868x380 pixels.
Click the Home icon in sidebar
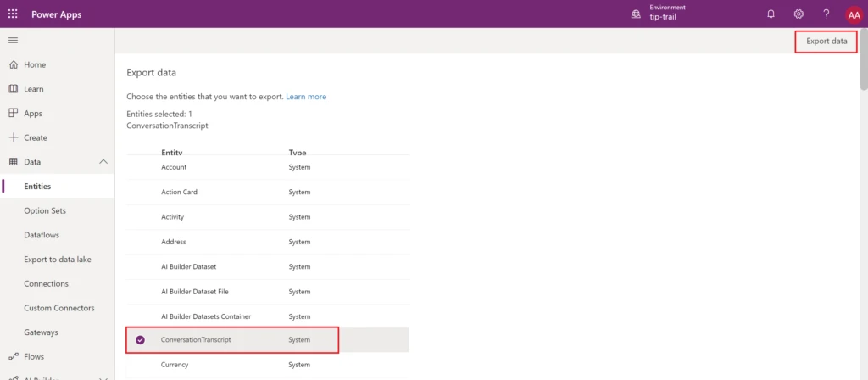click(x=13, y=64)
